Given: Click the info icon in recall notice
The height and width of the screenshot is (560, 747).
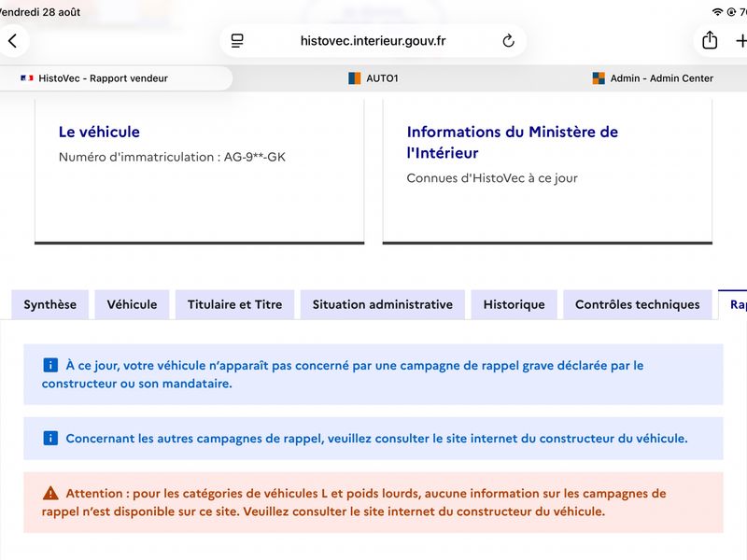Looking at the screenshot, I should tap(50, 365).
